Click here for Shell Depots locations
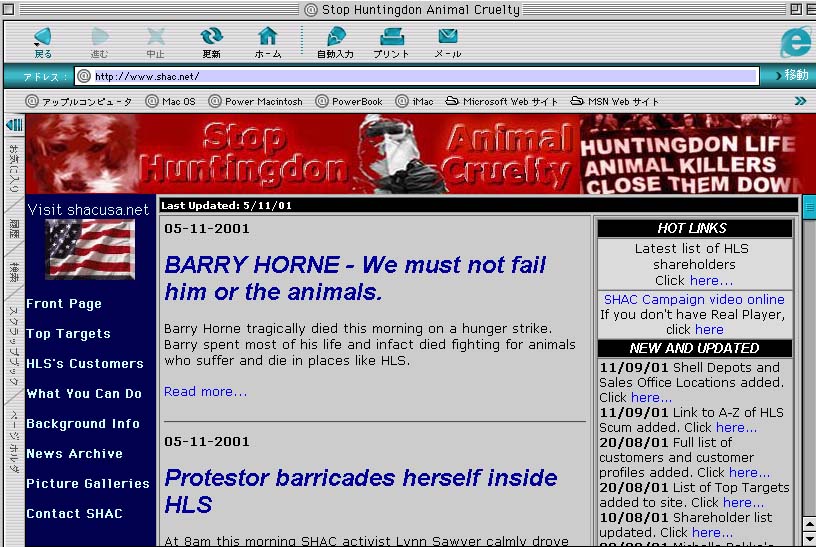Image resolution: width=816 pixels, height=547 pixels. pos(651,398)
